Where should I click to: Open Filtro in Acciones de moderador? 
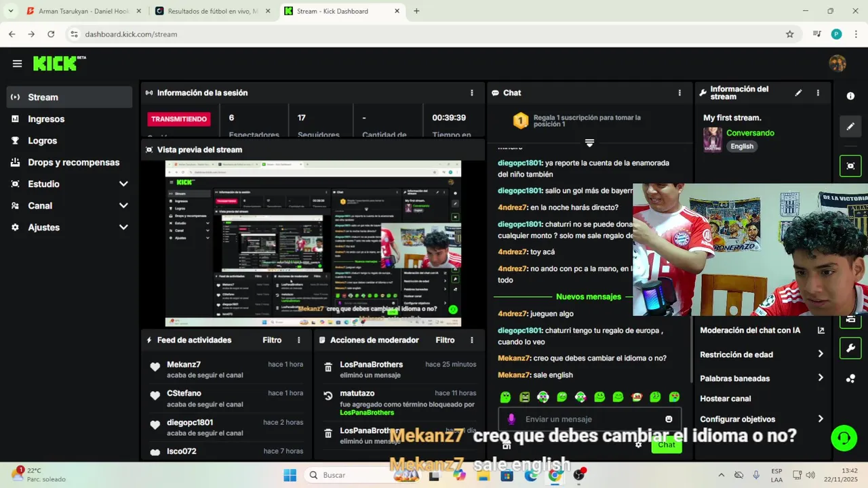tap(445, 340)
